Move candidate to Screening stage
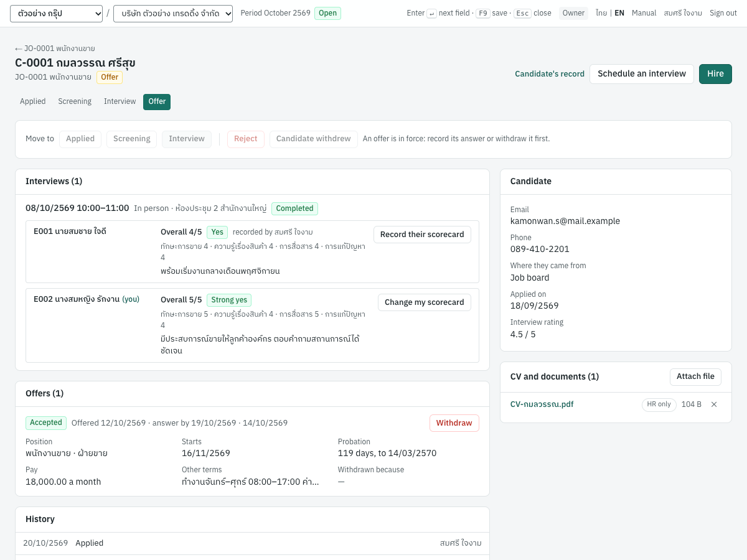The width and height of the screenshot is (747, 560). pyautogui.click(x=132, y=139)
